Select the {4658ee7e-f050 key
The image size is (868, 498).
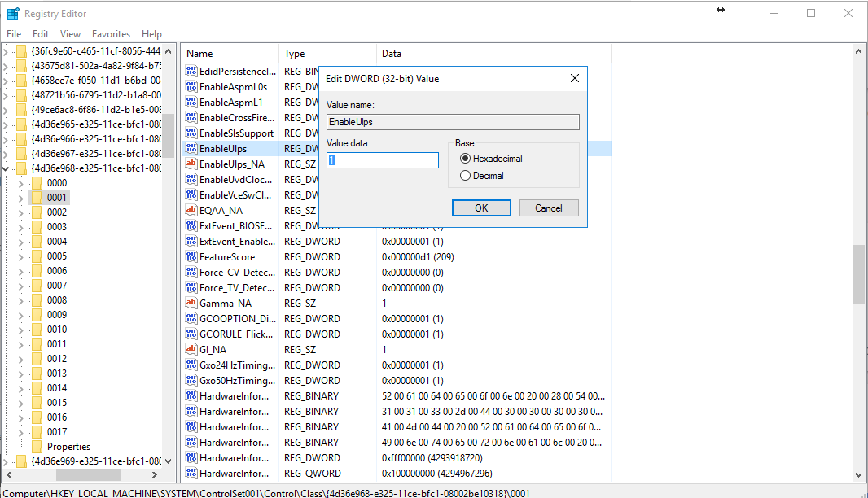(x=96, y=81)
